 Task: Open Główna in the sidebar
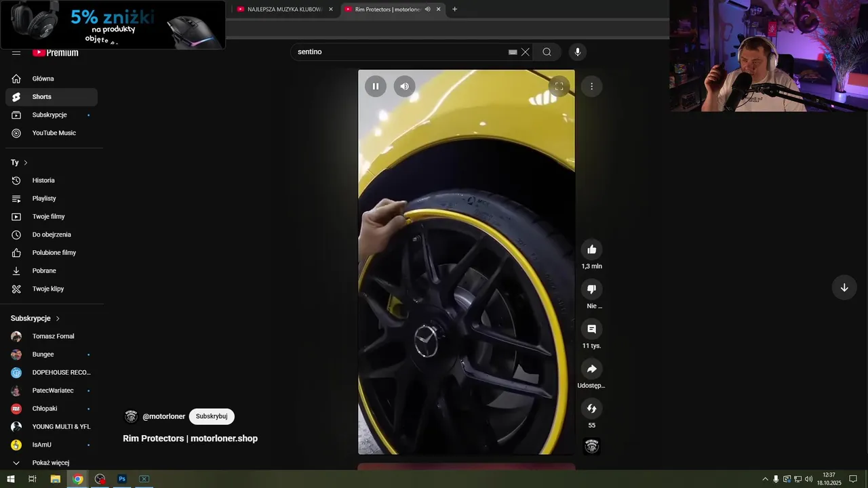click(52, 79)
